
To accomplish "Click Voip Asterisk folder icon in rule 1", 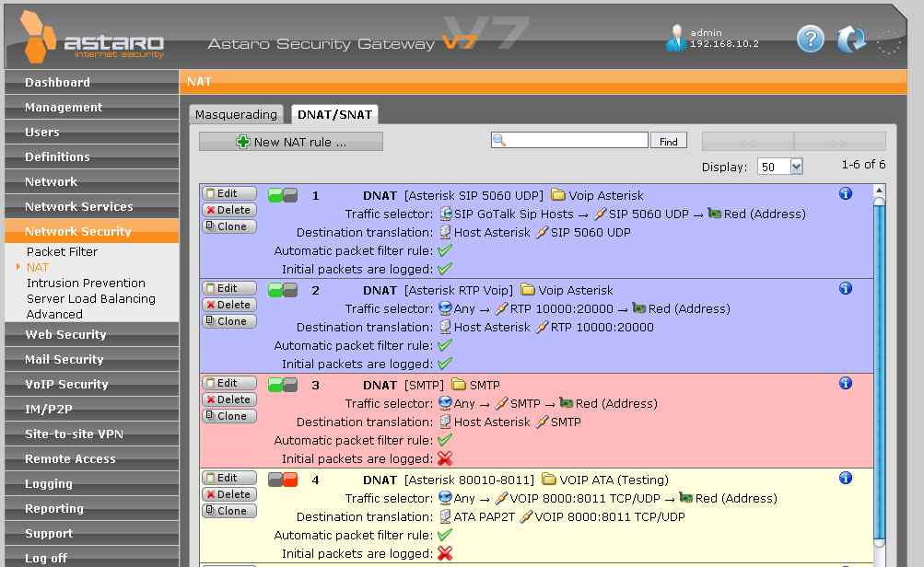I will tap(557, 194).
